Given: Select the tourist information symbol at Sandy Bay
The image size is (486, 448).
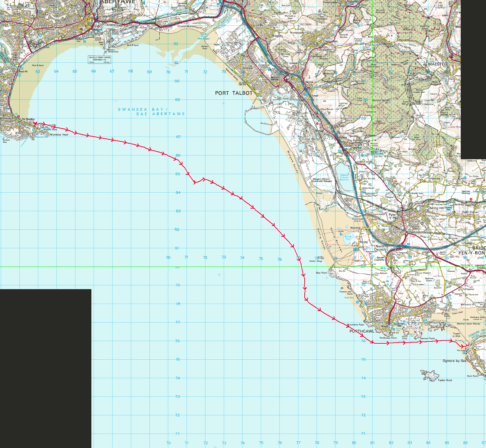Looking at the screenshot, I should click(x=394, y=329).
